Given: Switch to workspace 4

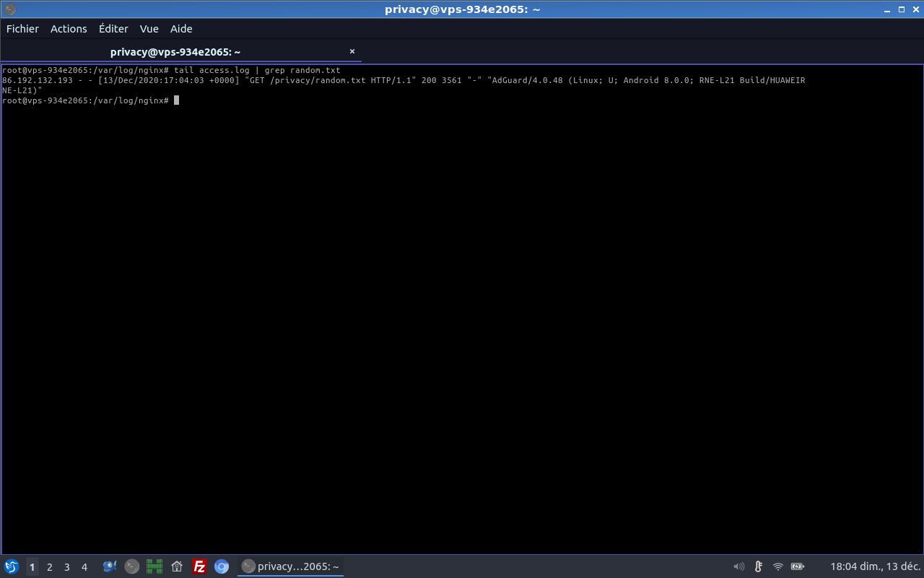Looking at the screenshot, I should coord(84,566).
